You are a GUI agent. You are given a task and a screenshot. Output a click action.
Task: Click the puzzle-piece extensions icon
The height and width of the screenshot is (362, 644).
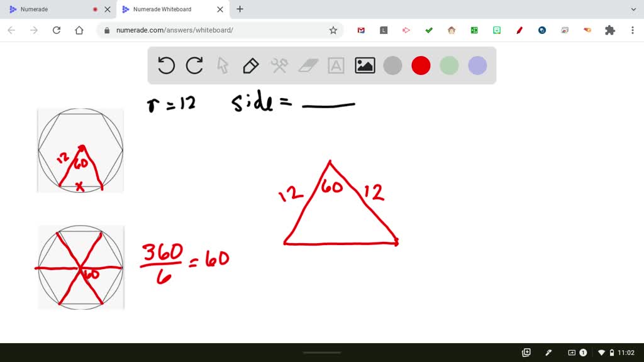coord(609,30)
